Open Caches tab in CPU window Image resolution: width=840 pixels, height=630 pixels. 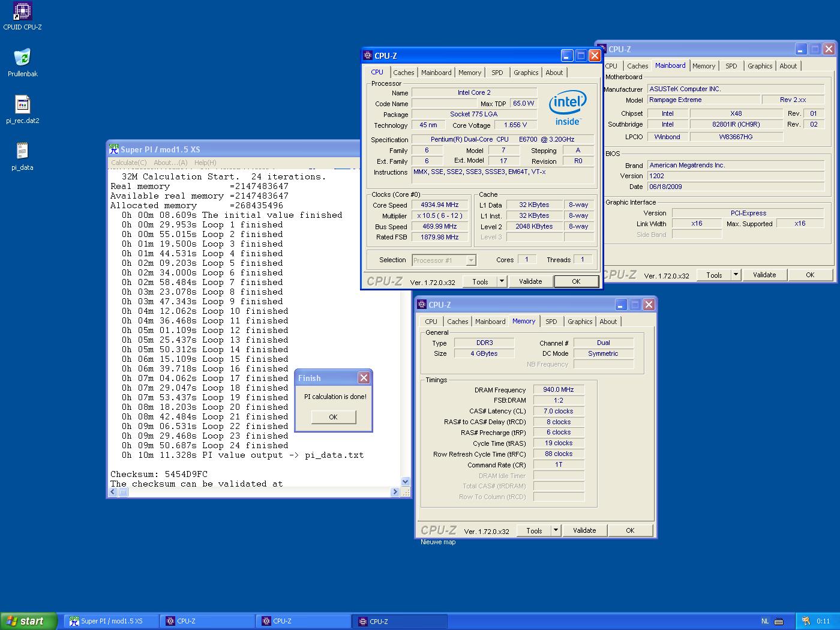click(404, 73)
